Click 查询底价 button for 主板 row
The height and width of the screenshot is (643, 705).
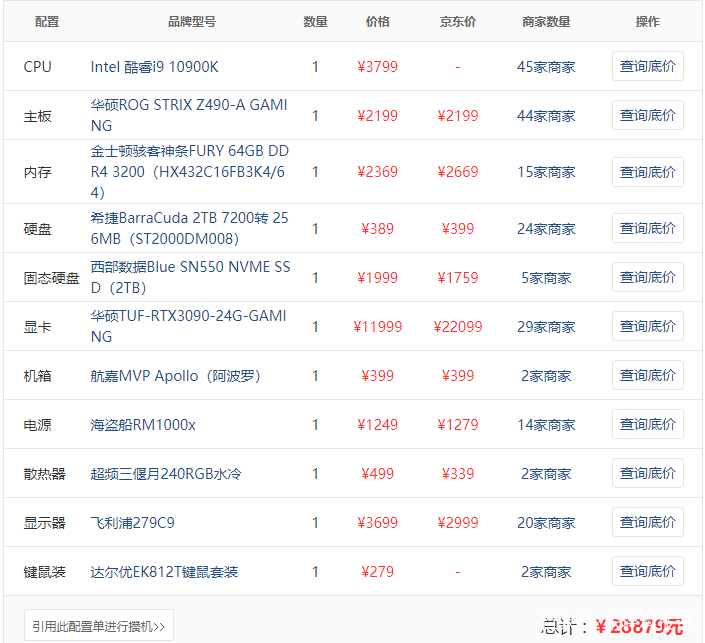[647, 115]
